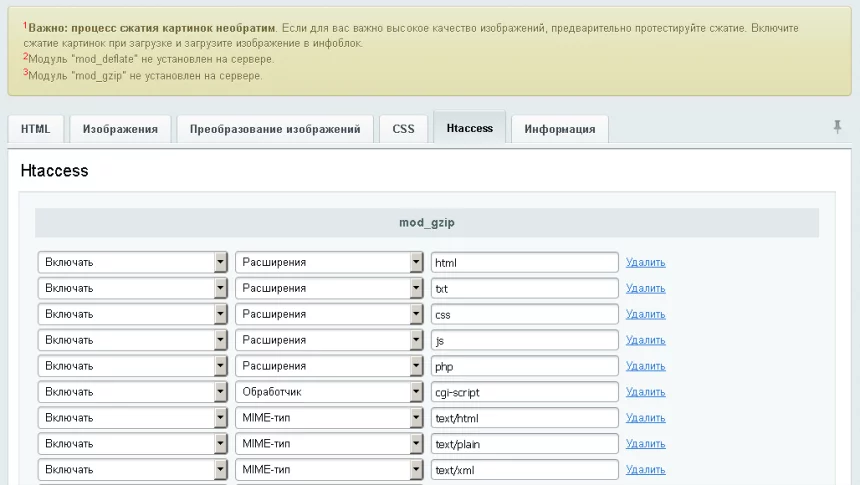The height and width of the screenshot is (485, 860).
Task: Open the Преобразование изображений tab
Action: click(275, 129)
